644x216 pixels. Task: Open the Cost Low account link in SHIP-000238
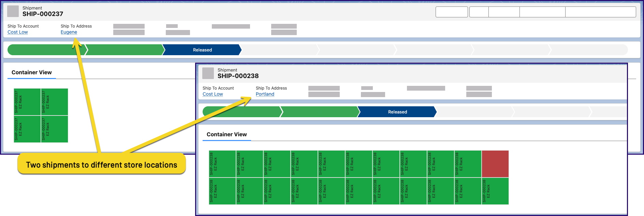coord(213,94)
